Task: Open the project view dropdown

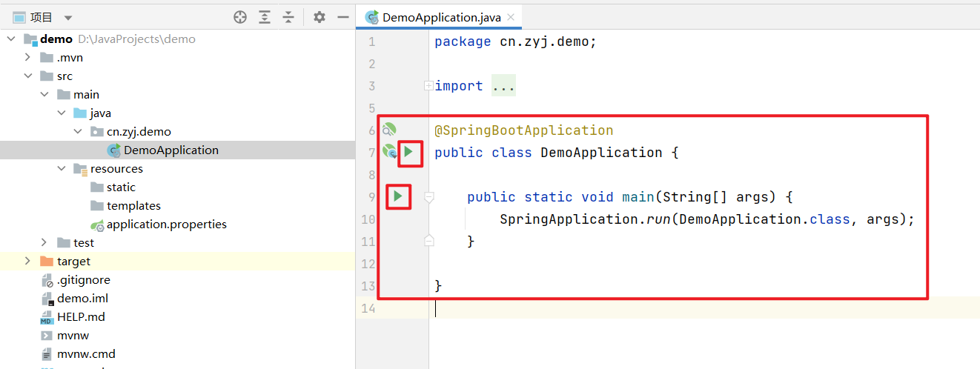Action: coord(68,18)
